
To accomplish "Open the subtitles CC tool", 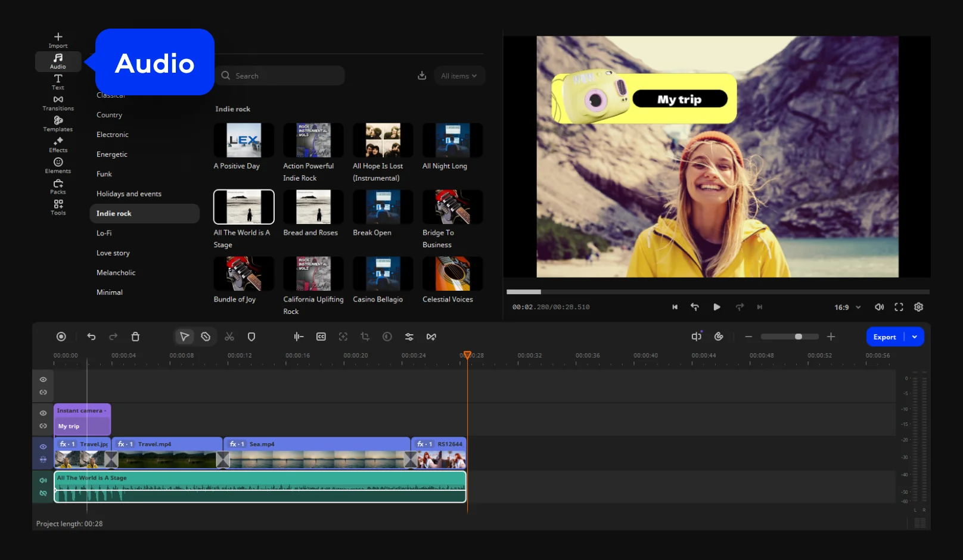I will click(x=321, y=337).
